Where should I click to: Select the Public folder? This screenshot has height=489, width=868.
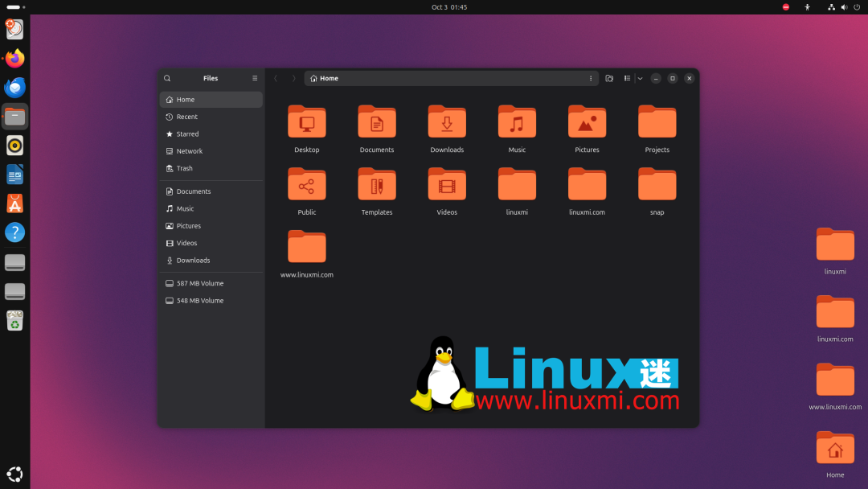coord(307,184)
